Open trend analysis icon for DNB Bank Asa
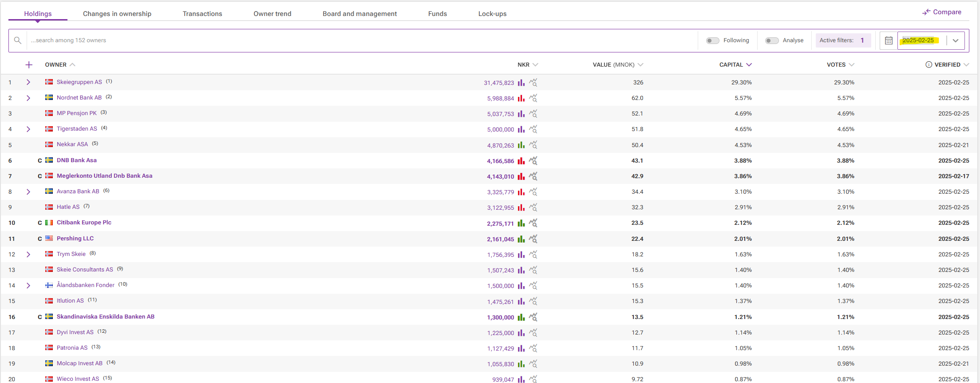980x383 pixels. pyautogui.click(x=533, y=161)
